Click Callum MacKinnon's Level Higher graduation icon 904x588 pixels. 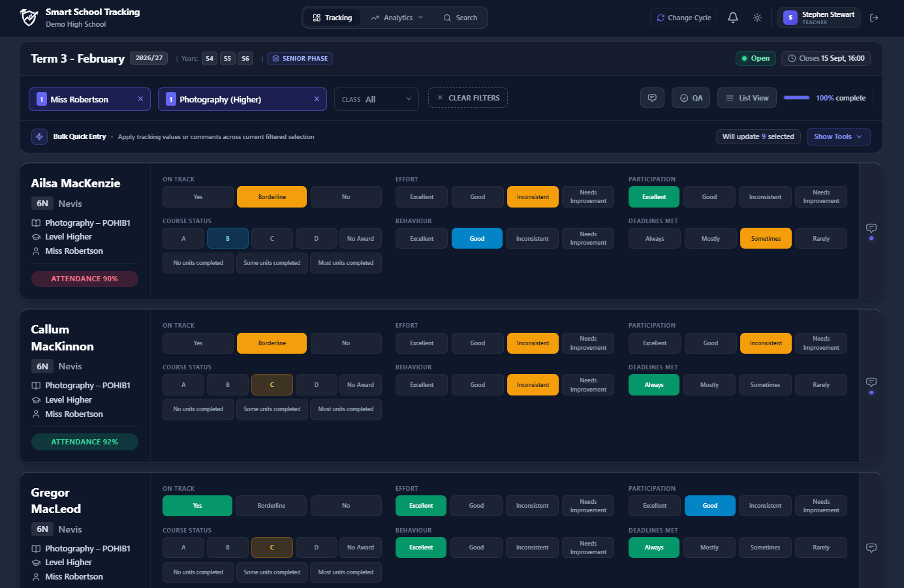pyautogui.click(x=36, y=400)
